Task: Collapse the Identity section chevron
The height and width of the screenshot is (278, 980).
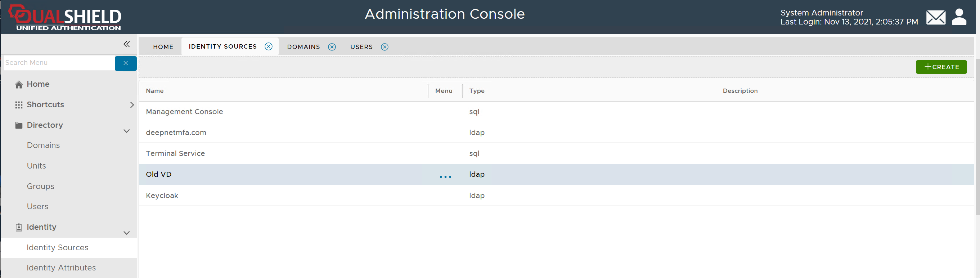Action: pyautogui.click(x=127, y=233)
